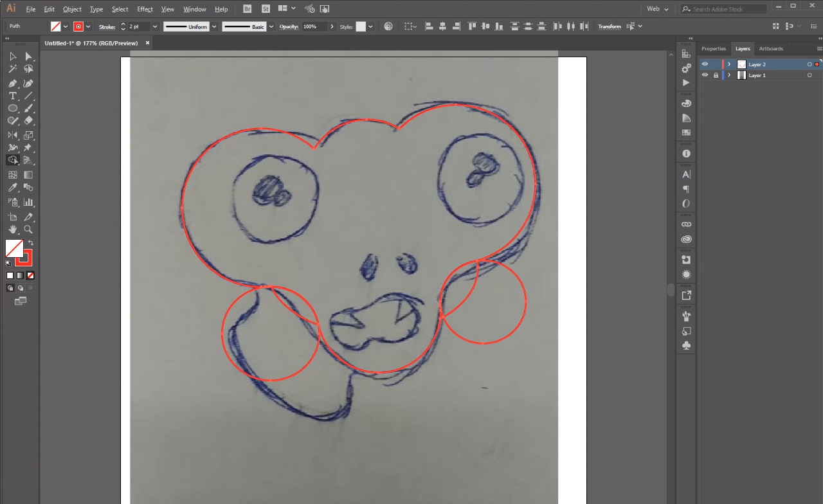The width and height of the screenshot is (823, 504).
Task: Click the Stroke panel link
Action: click(107, 26)
